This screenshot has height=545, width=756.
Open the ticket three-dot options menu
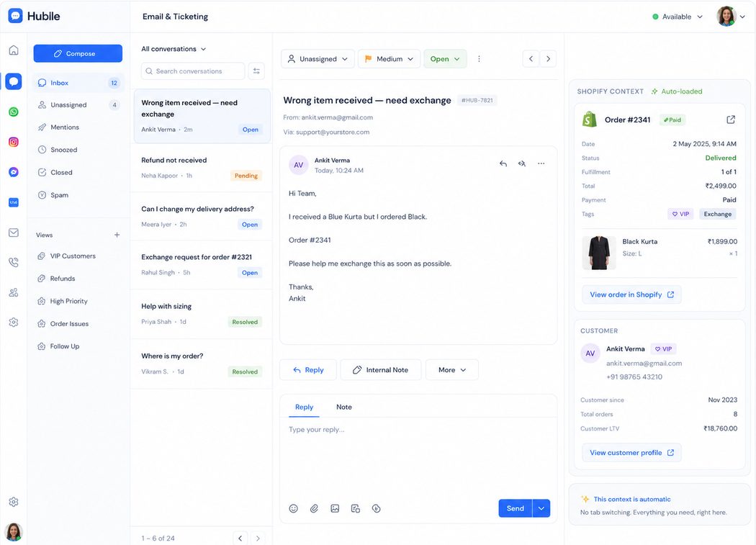(479, 59)
